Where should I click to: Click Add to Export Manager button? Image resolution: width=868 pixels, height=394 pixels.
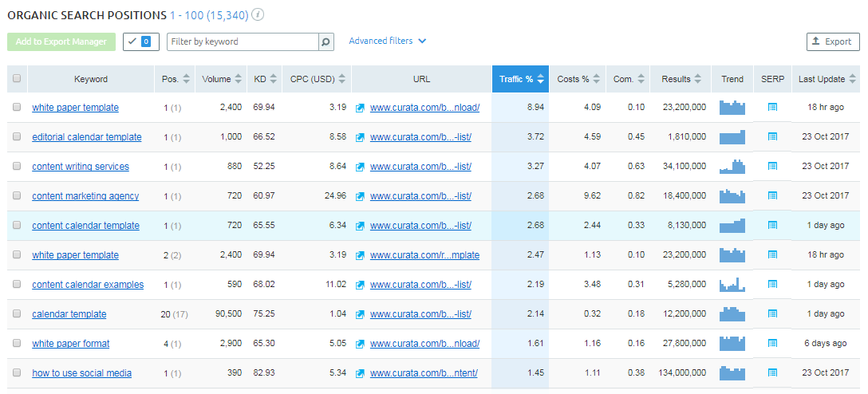[61, 42]
